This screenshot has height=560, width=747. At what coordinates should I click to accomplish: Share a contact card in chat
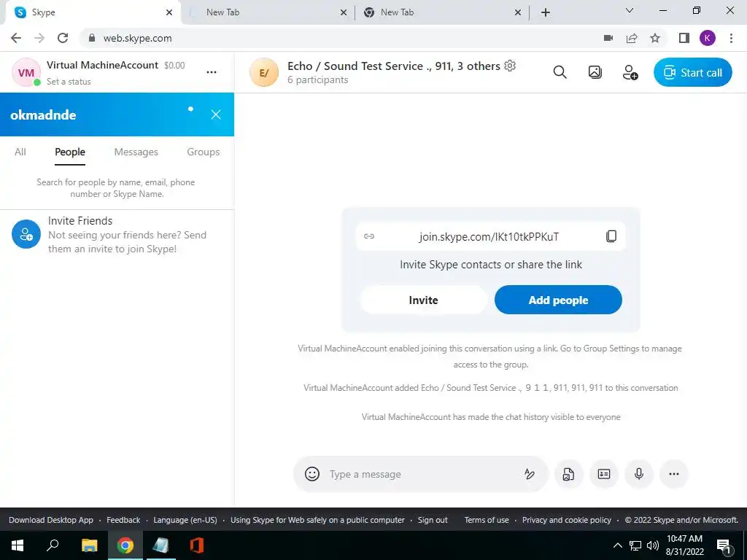tap(603, 474)
